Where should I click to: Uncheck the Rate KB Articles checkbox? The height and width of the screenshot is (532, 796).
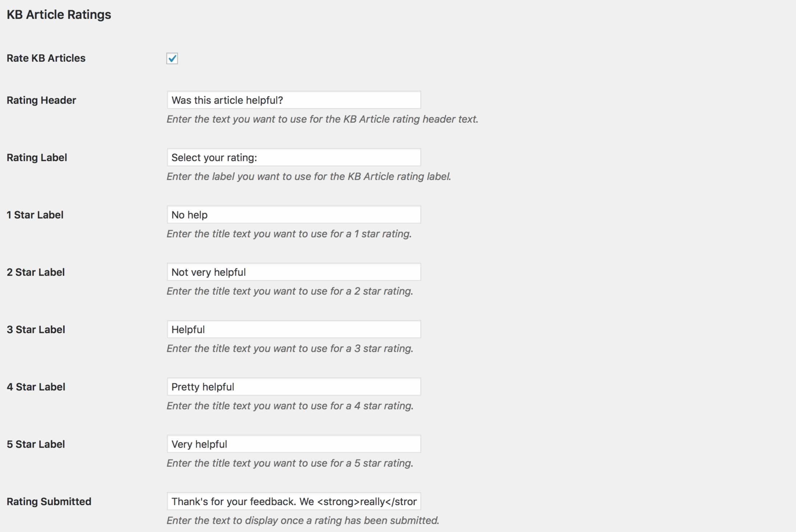point(172,58)
